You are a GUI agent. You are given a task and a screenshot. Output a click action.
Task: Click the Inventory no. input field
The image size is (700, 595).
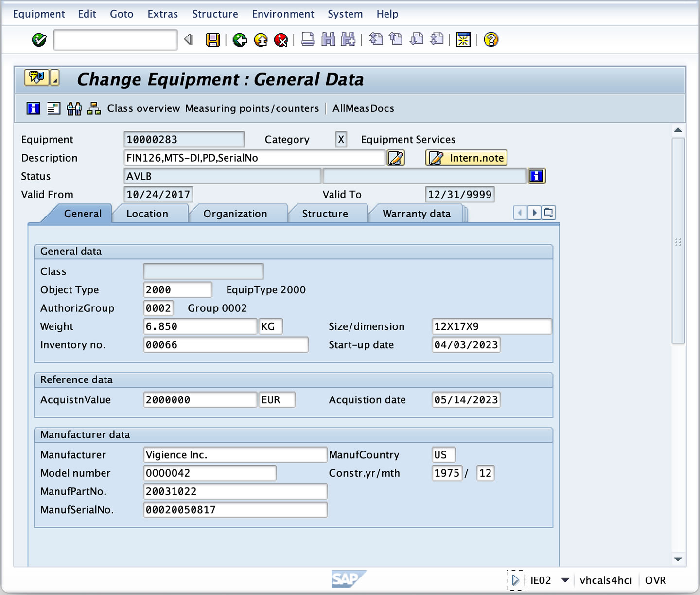(x=225, y=344)
